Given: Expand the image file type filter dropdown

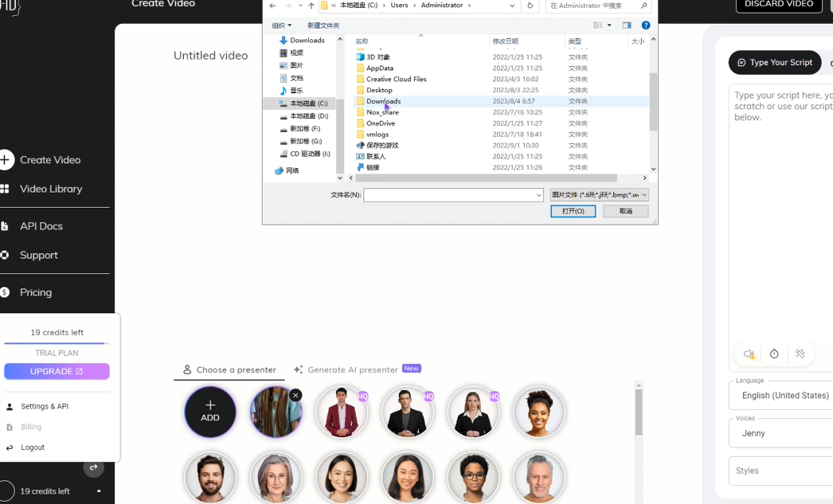Looking at the screenshot, I should (x=600, y=195).
